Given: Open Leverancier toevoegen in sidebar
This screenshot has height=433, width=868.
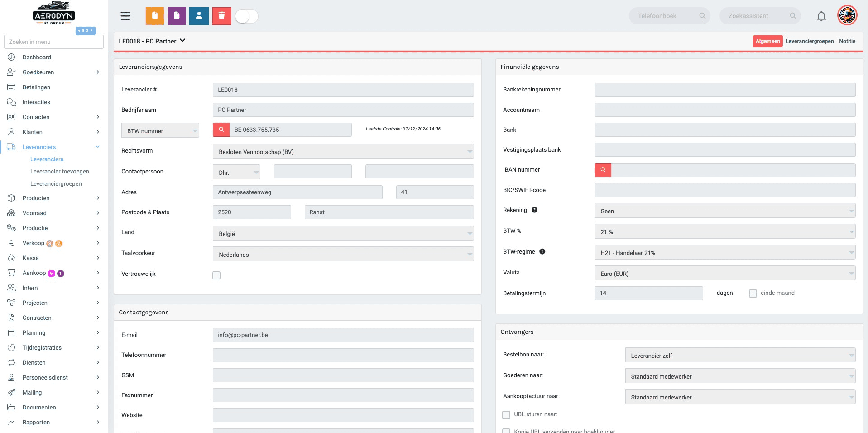Looking at the screenshot, I should pos(60,172).
